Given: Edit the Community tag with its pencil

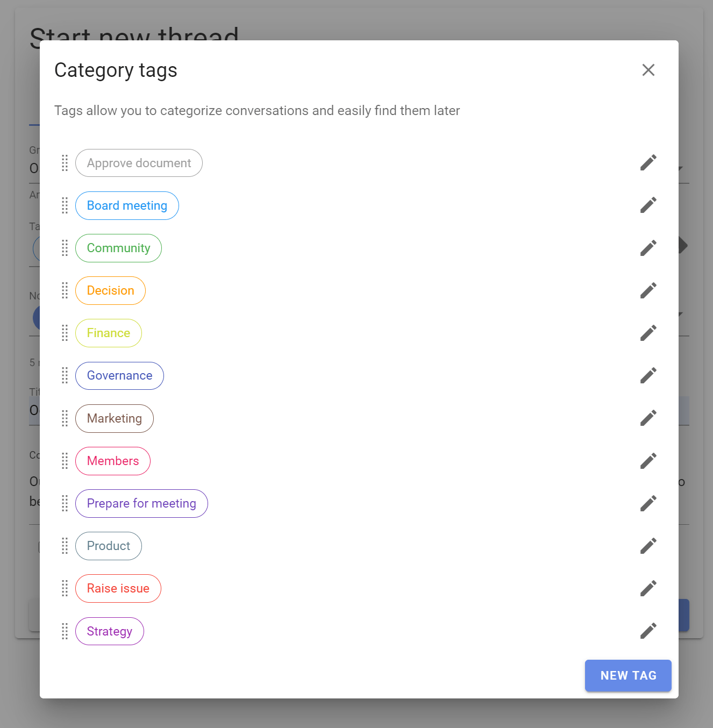Looking at the screenshot, I should click(648, 248).
